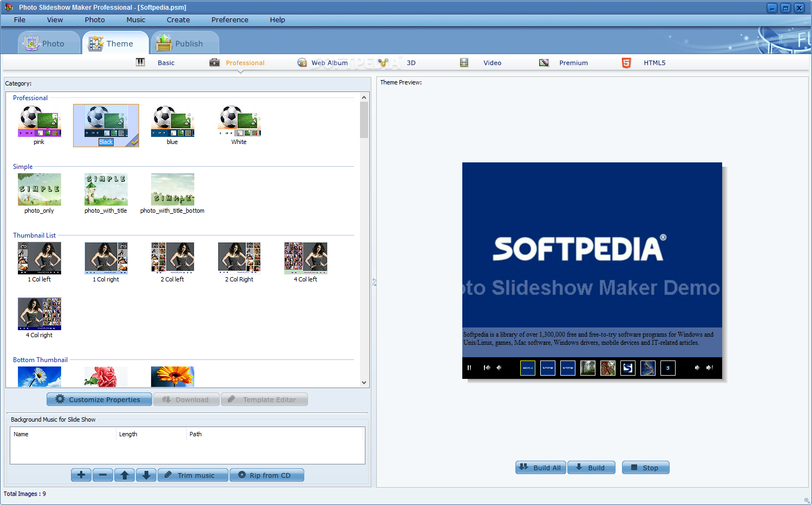Open the Music menu
The height and width of the screenshot is (505, 812).
(x=136, y=19)
